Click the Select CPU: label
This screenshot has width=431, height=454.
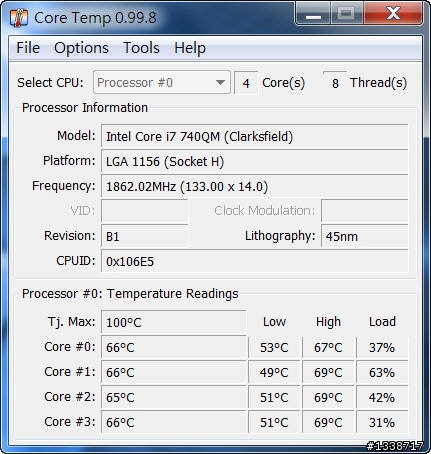pos(50,82)
